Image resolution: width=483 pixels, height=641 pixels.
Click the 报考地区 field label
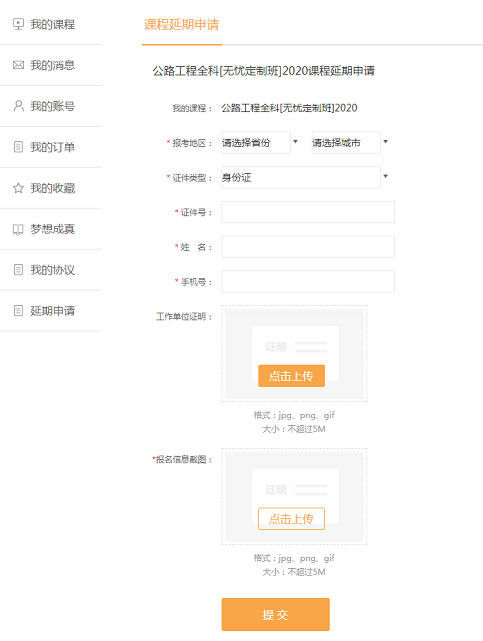coord(190,143)
